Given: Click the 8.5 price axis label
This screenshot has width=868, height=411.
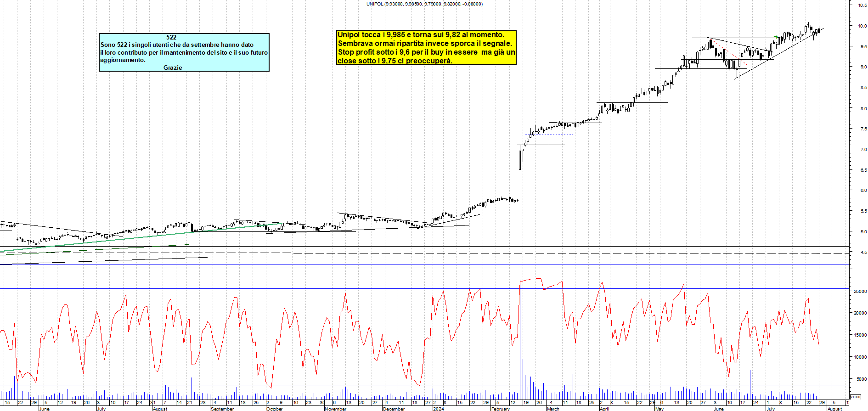Looking at the screenshot, I should 863,88.
